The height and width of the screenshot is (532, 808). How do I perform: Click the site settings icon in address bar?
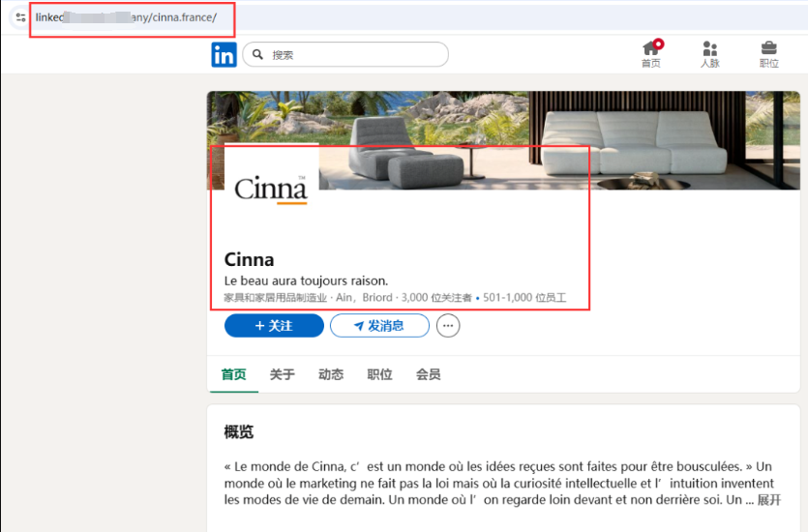20,17
